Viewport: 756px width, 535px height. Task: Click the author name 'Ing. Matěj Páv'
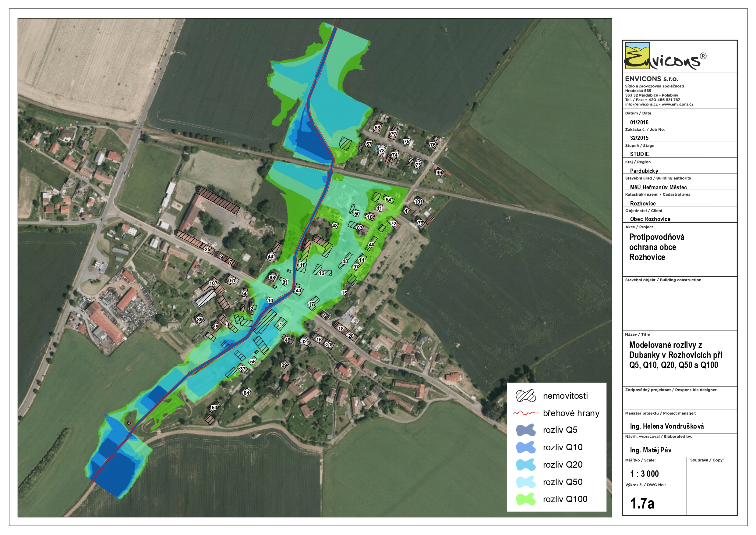pos(651,450)
